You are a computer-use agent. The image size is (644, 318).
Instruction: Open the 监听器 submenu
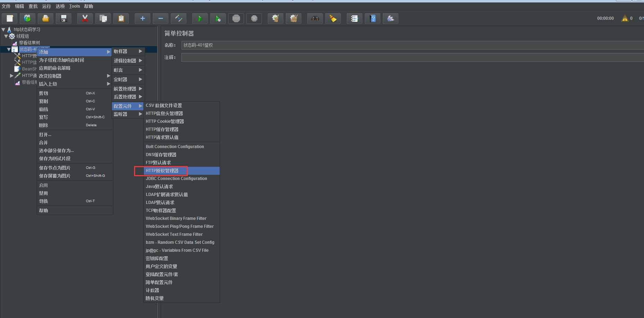point(128,114)
